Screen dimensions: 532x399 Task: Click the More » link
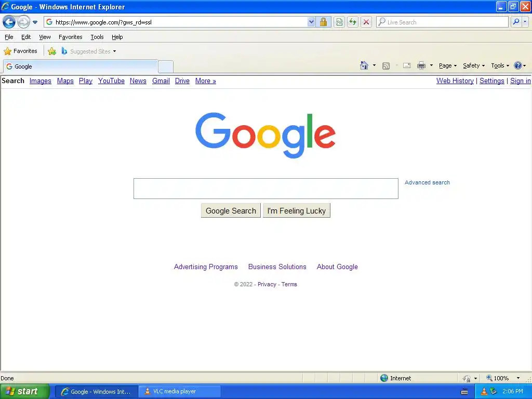pyautogui.click(x=206, y=81)
